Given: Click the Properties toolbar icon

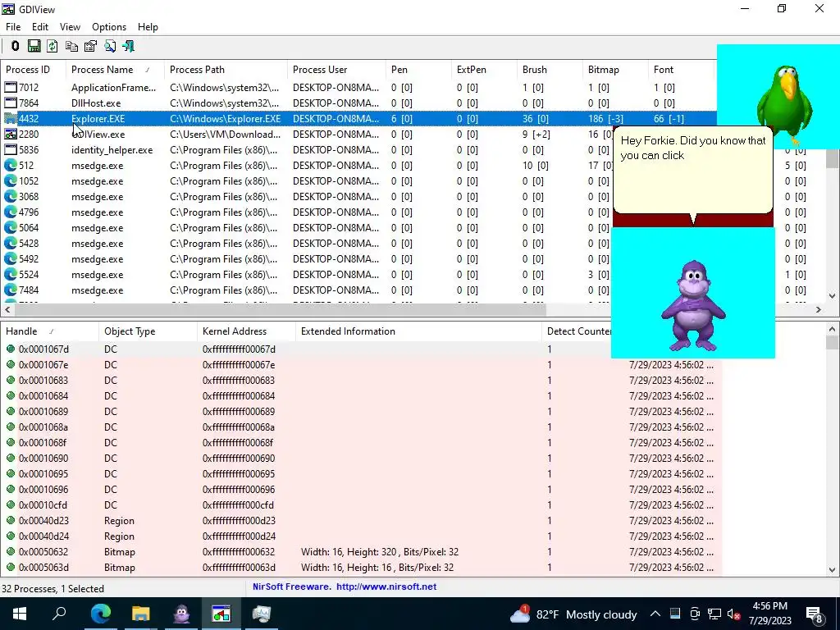Looking at the screenshot, I should [x=90, y=46].
